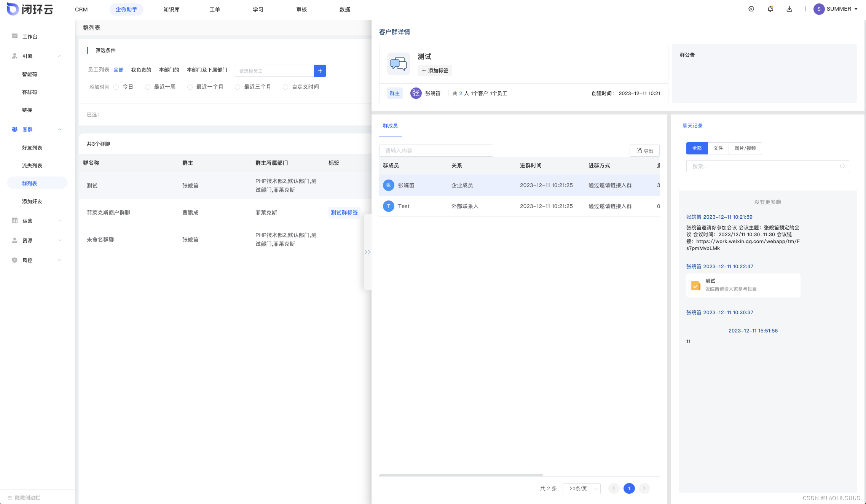The width and height of the screenshot is (866, 504).
Task: Click the 张 avatar in member row
Action: click(388, 185)
